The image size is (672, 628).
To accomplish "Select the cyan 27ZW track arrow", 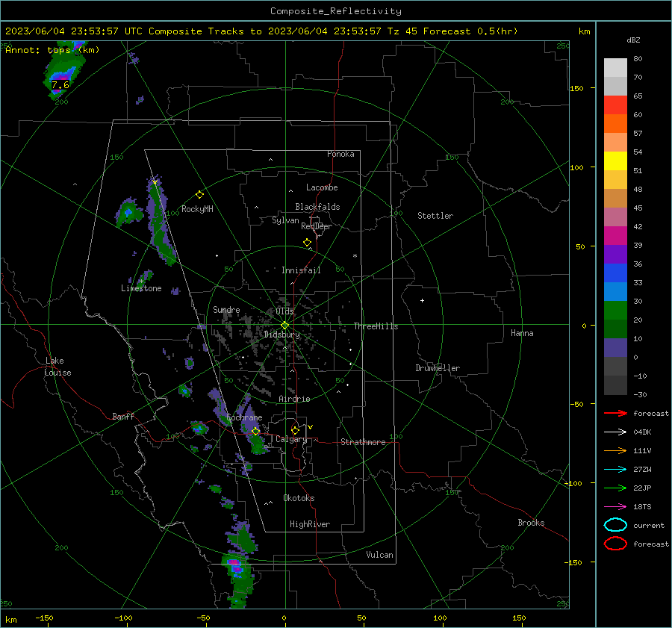I will pos(615,470).
